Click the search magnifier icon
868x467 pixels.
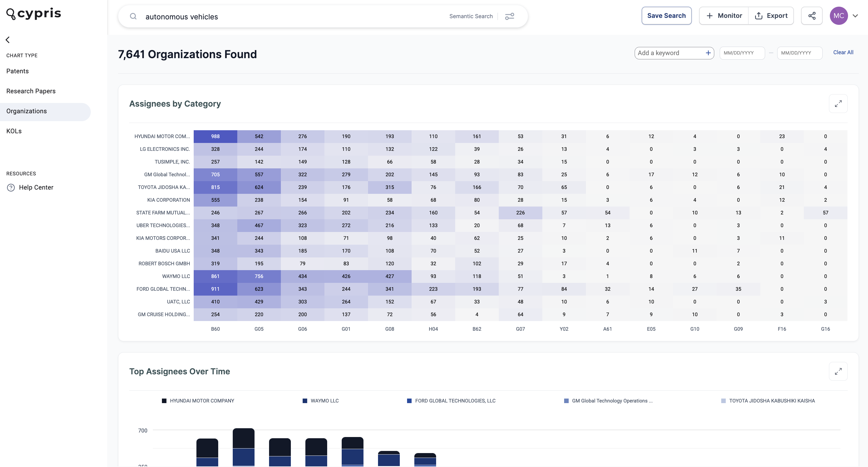(x=133, y=16)
